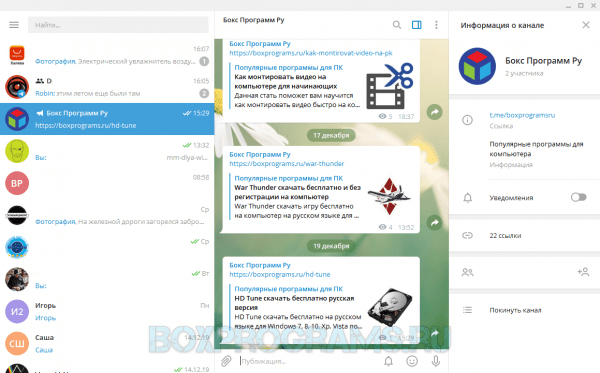Click the info circle icon in the info panel
The image size is (600, 373).
[467, 120]
